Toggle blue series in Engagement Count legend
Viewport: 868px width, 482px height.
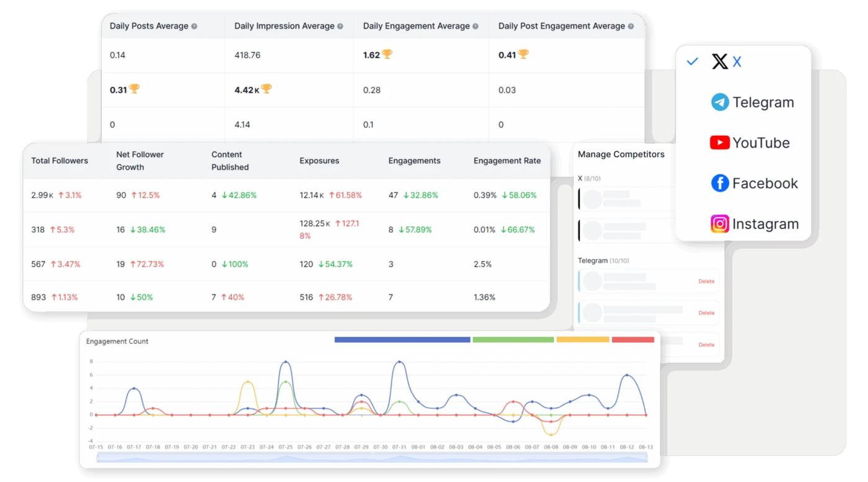click(402, 340)
